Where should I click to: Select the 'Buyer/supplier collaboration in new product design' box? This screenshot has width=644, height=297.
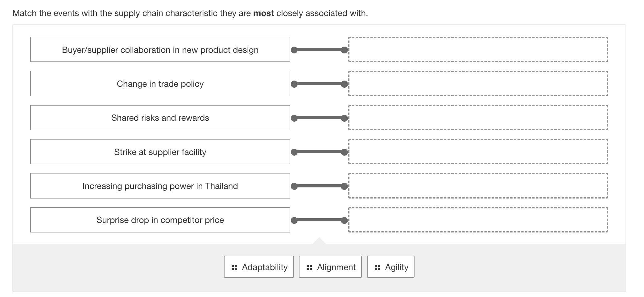coord(160,49)
